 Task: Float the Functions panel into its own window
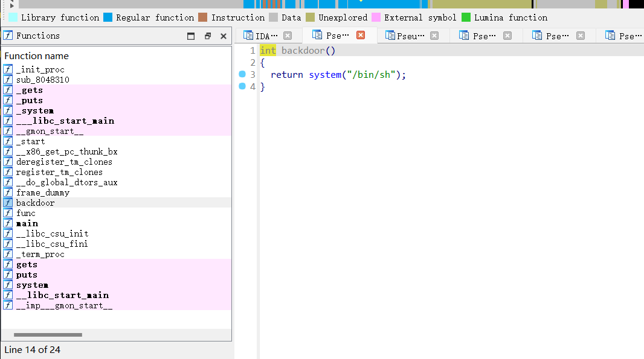click(x=208, y=36)
